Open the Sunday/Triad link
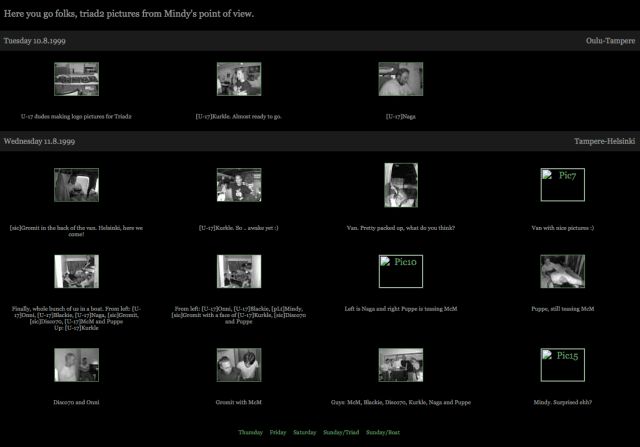Screen dimensions: 640x447 pos(340,432)
